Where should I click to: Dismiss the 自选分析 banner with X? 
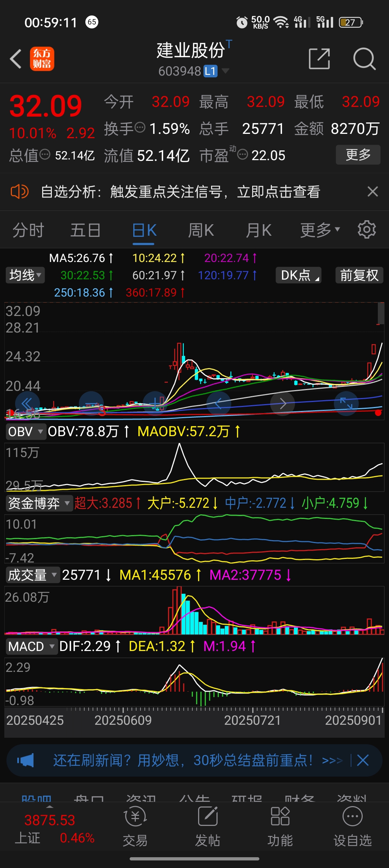[x=373, y=191]
